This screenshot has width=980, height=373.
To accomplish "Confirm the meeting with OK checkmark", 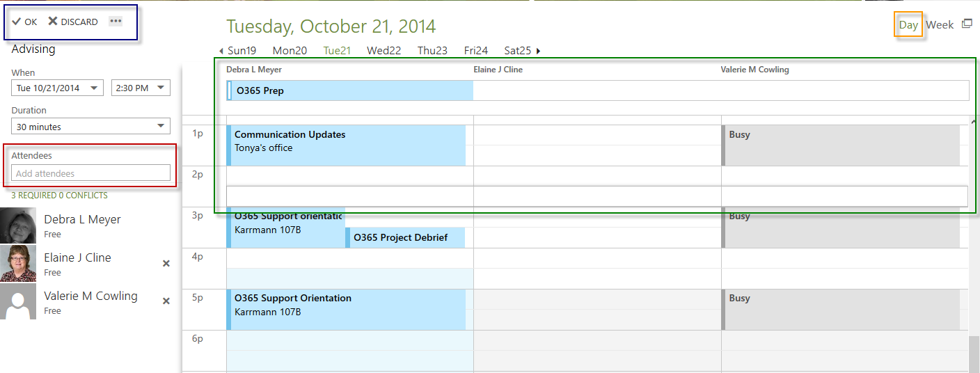I will click(x=24, y=22).
